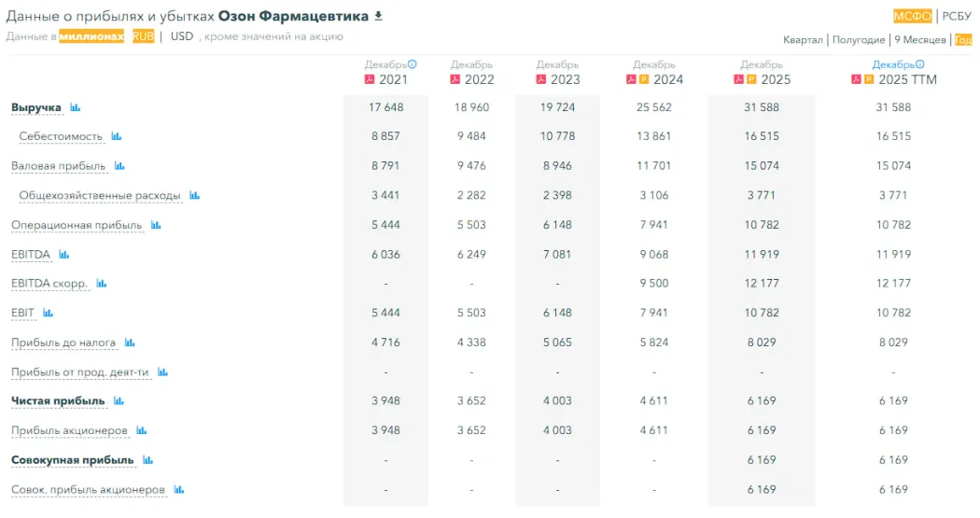
Task: Click the Операционная прибыль row label
Action: pos(77,225)
